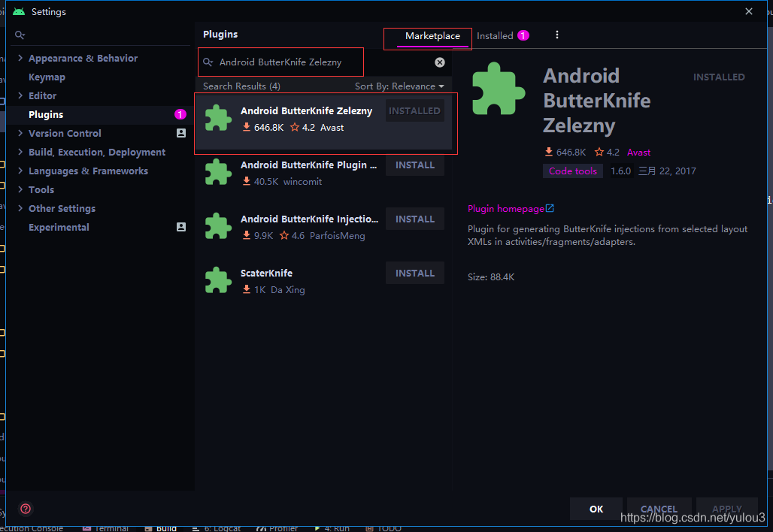
Task: Click the Apply button
Action: [x=726, y=509]
